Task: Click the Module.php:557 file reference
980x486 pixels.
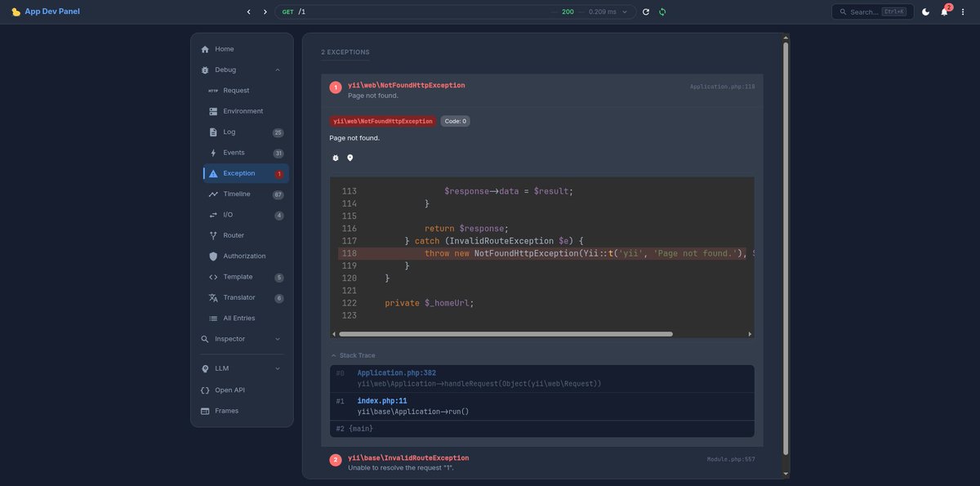Action: point(731,459)
